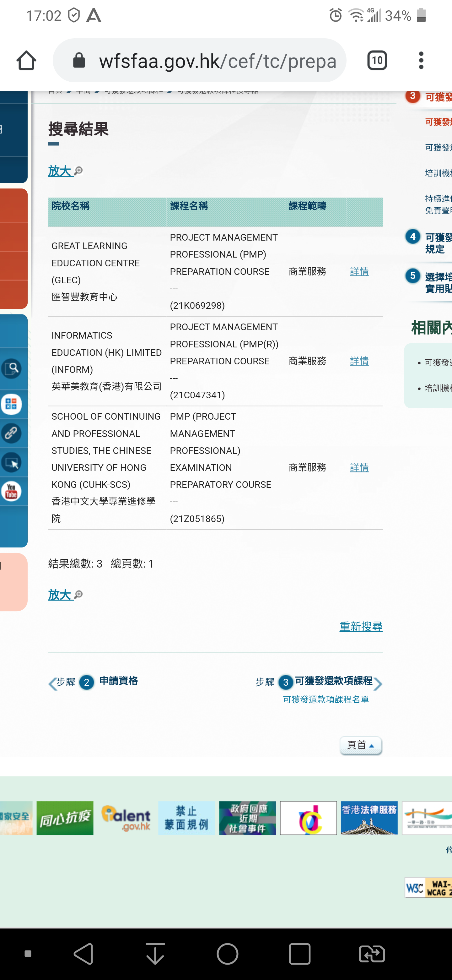Tap the alarm clock status icon
Viewport: 452px width, 980px height.
point(335,15)
